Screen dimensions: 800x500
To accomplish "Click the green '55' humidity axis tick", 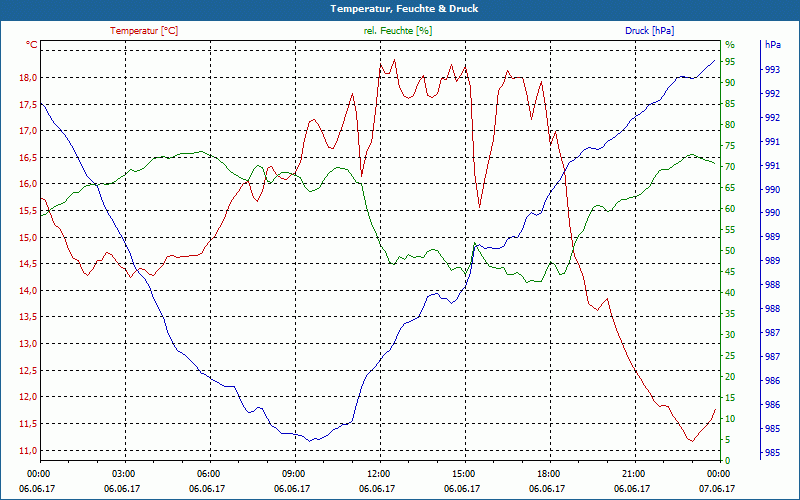I will 730,230.
